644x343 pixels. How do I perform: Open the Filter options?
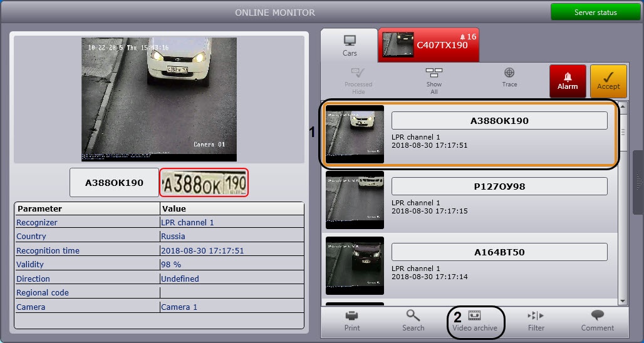(x=536, y=321)
